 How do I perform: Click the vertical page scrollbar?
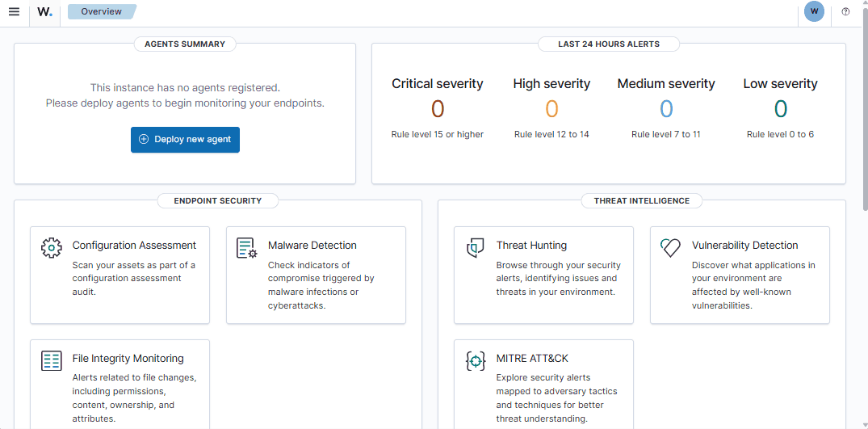coord(864,121)
